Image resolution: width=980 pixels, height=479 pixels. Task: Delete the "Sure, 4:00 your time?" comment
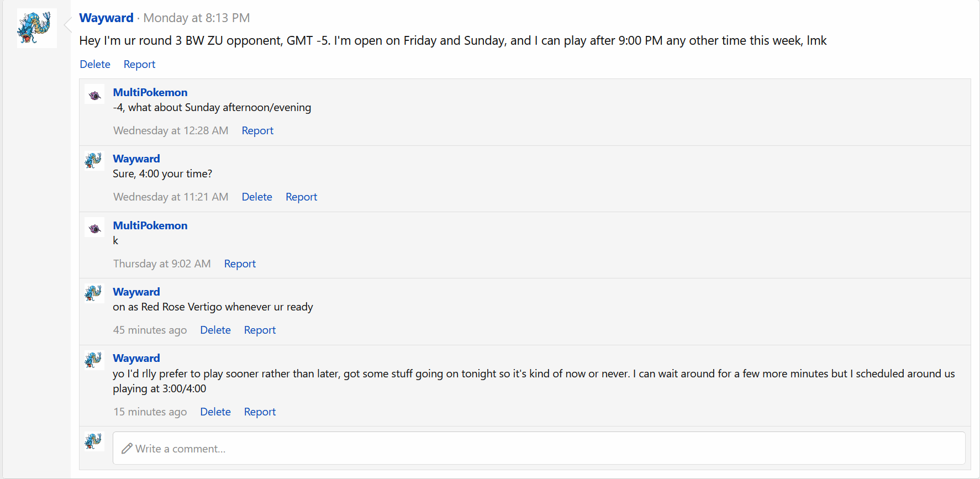tap(257, 197)
